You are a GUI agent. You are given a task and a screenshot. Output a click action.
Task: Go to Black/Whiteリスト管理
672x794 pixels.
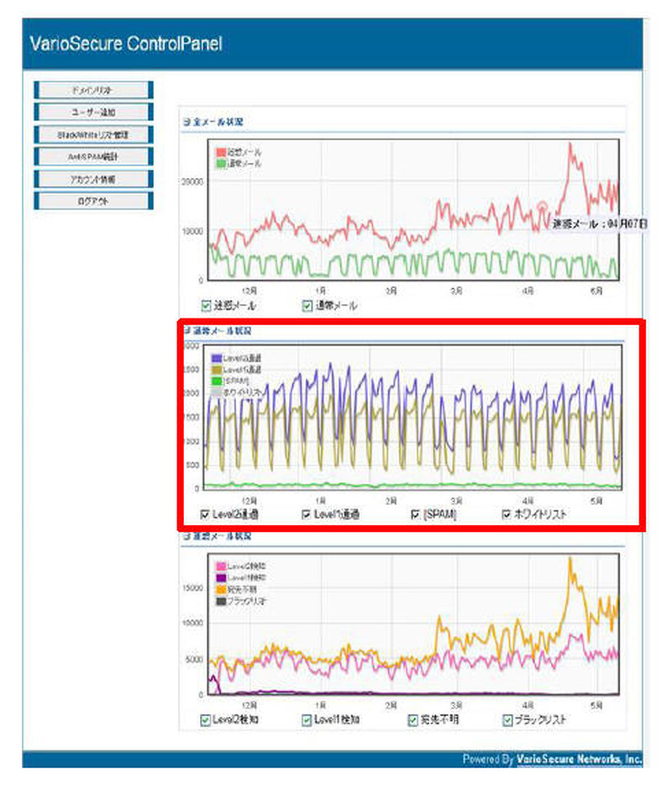(93, 134)
